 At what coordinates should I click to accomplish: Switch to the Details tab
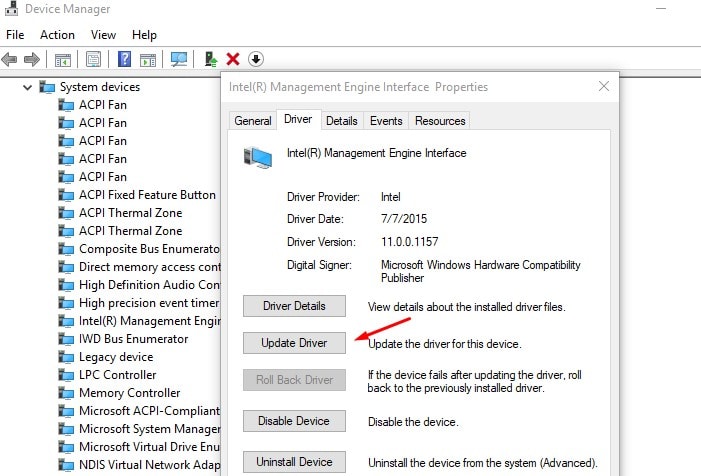pyautogui.click(x=342, y=121)
